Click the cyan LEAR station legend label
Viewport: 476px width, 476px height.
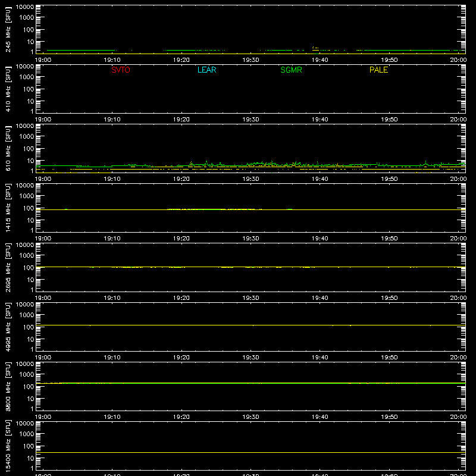(206, 70)
